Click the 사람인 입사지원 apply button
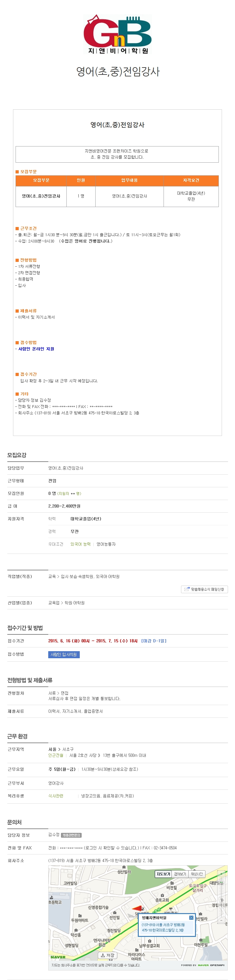 click(64, 654)
